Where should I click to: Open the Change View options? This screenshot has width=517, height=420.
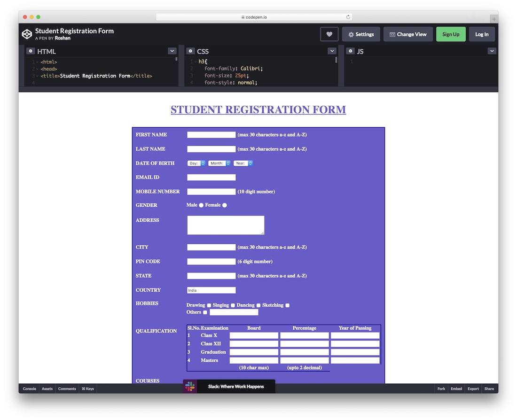pyautogui.click(x=407, y=34)
